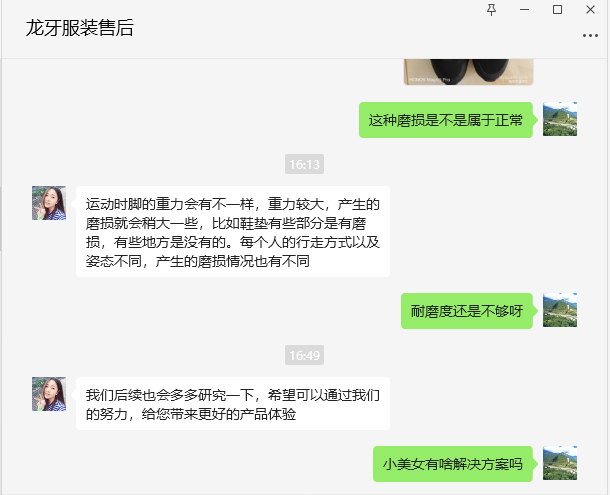Close the chat window
The width and height of the screenshot is (610, 495).
[590, 10]
